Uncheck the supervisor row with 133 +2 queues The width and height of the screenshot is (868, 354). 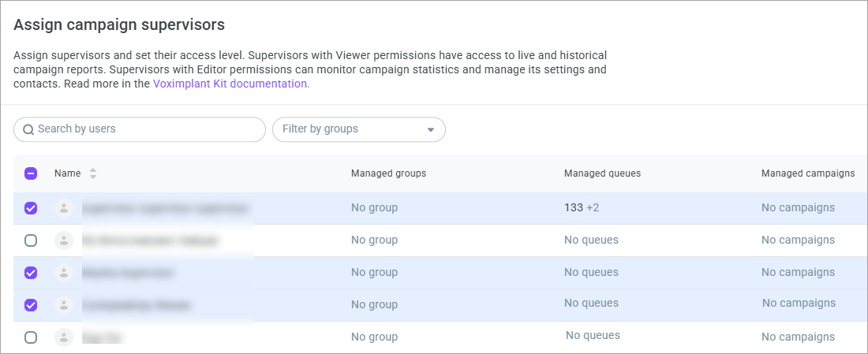(31, 208)
